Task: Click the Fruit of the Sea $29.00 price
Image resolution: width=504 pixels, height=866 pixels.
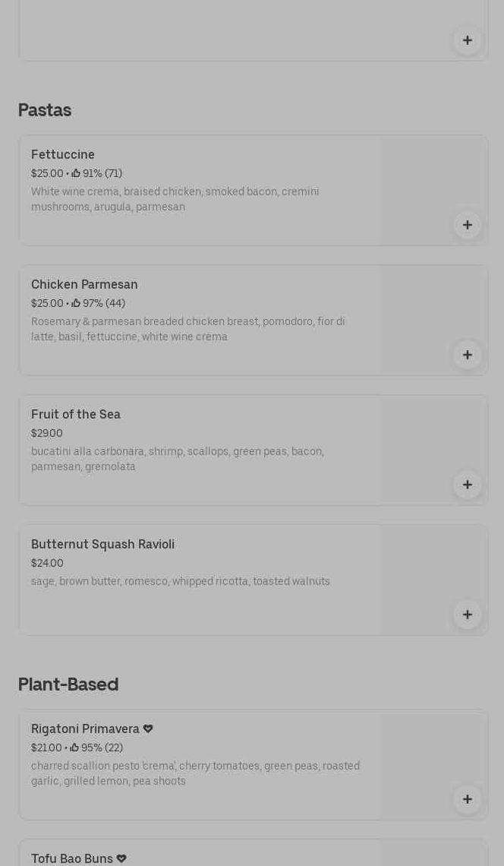Action: coord(47,434)
